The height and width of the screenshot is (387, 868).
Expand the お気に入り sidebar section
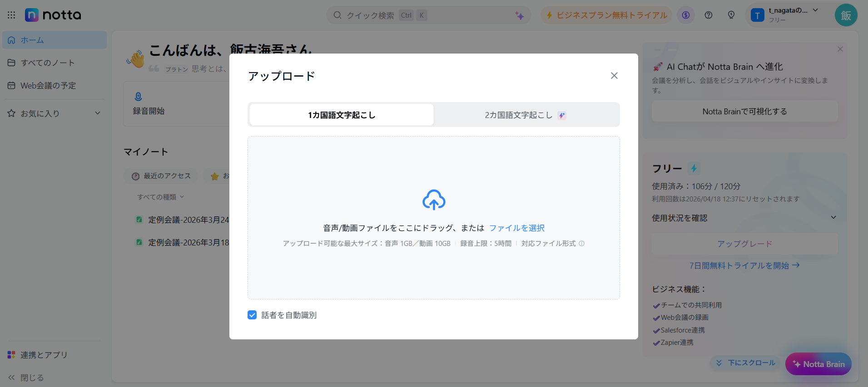coord(97,113)
